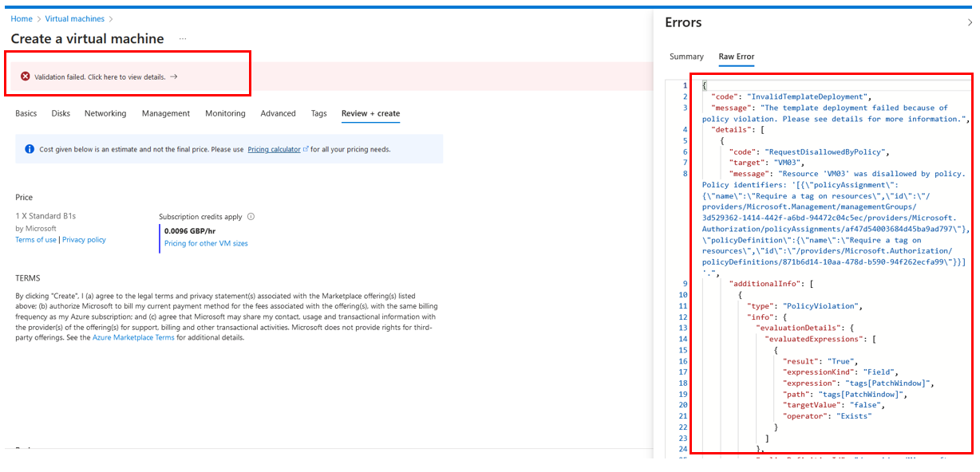Switch to the Tags tab
This screenshot has height=472, width=980.
click(x=319, y=113)
